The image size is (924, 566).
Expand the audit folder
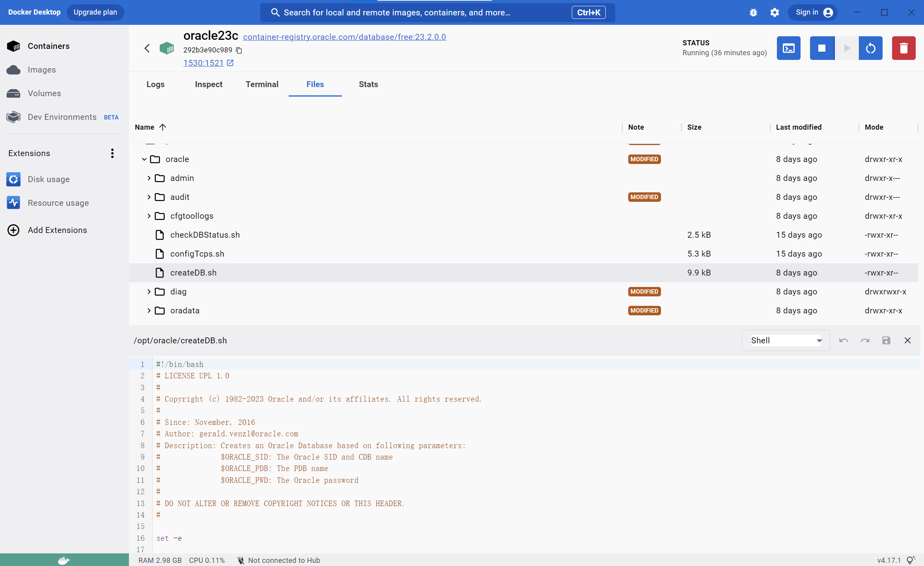(149, 197)
